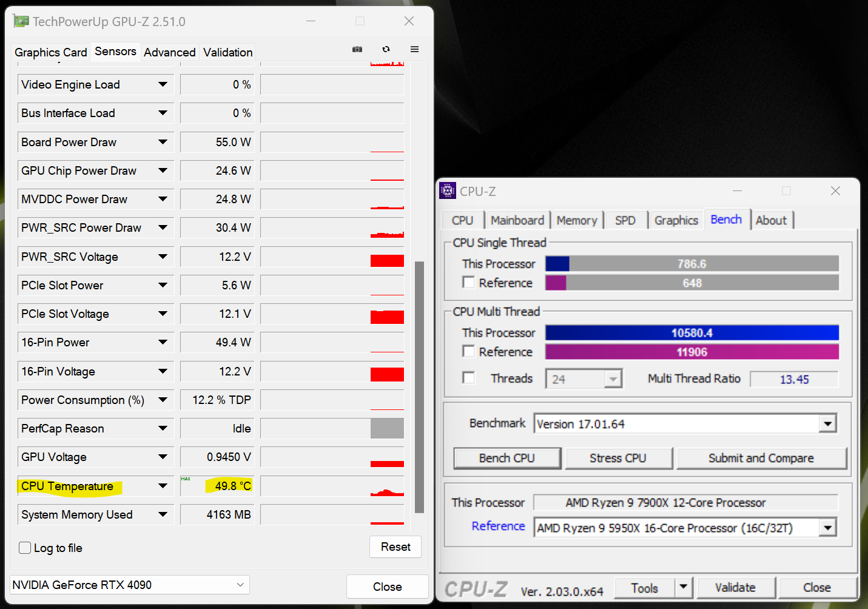Click the AMD Ryzen 9 7900X processor name field
This screenshot has height=609, width=868.
tap(685, 503)
